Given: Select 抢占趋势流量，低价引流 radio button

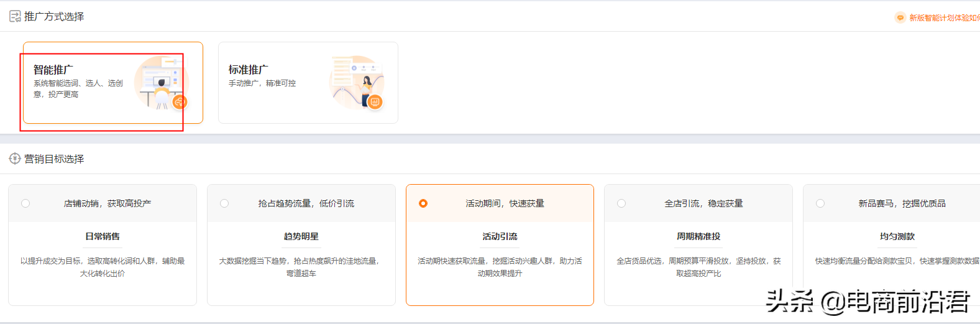Looking at the screenshot, I should 224,203.
